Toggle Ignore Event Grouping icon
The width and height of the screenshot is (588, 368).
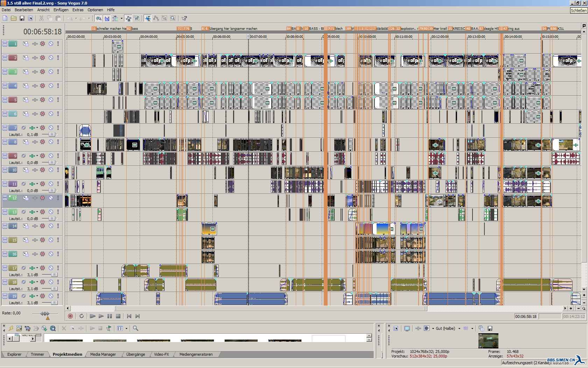[136, 18]
